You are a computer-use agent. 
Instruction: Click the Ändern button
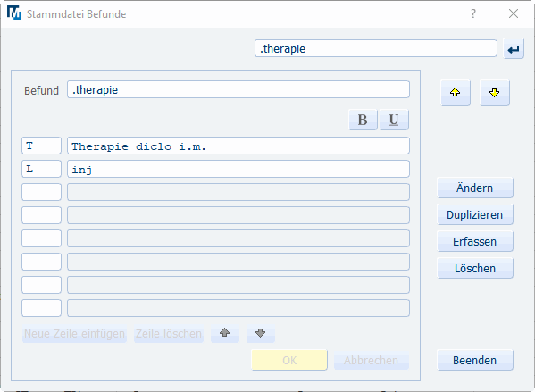click(x=474, y=188)
